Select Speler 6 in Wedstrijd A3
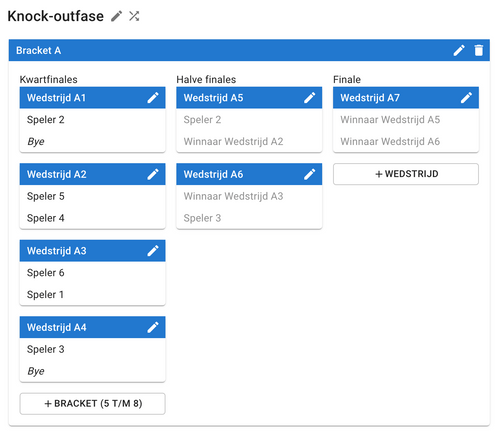Viewport: 500px width, 435px height. point(93,273)
